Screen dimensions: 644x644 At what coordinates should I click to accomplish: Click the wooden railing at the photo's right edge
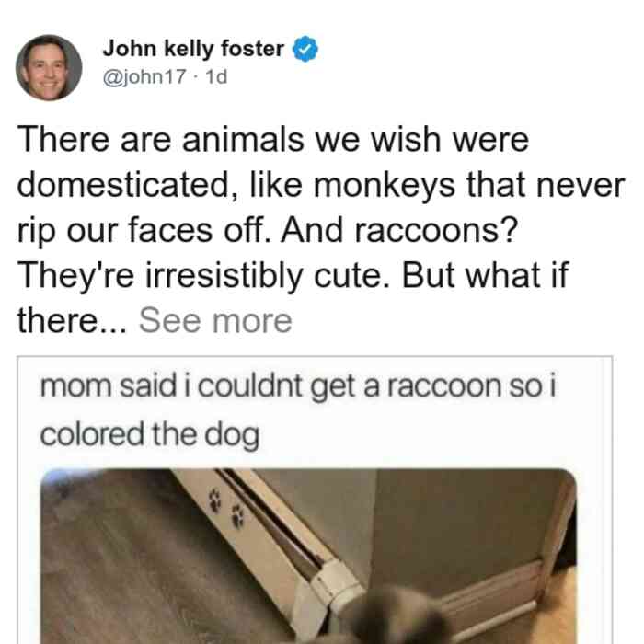(558, 546)
